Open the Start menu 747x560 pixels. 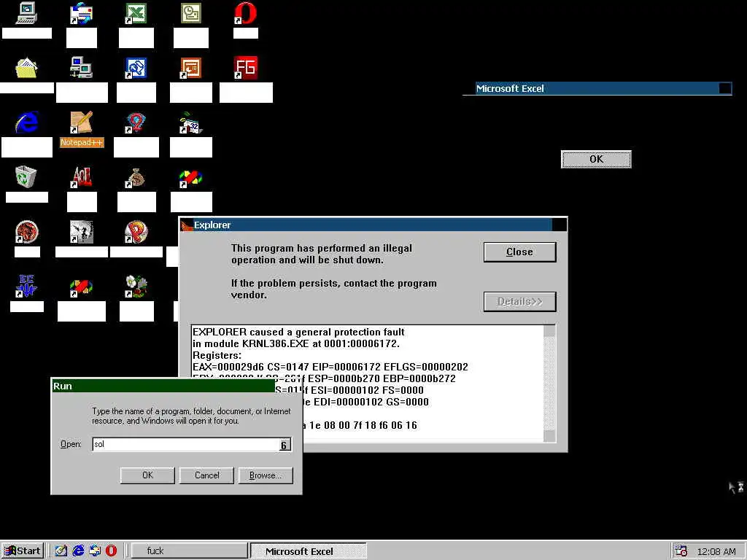pos(23,551)
